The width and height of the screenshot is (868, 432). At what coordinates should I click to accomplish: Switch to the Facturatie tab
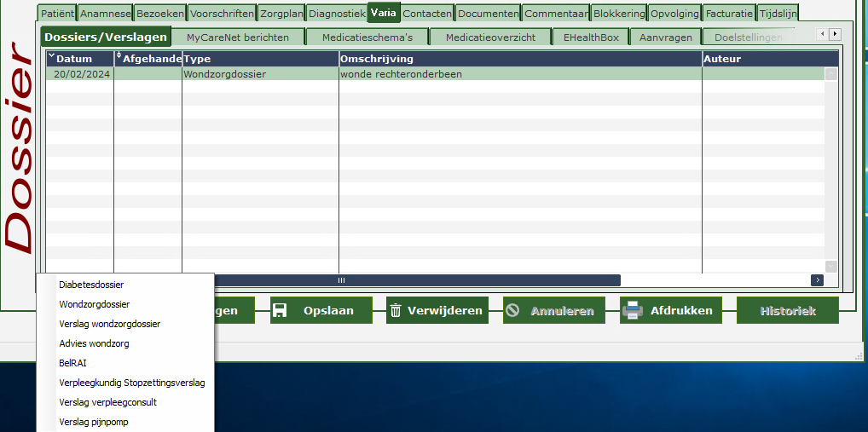tap(729, 14)
